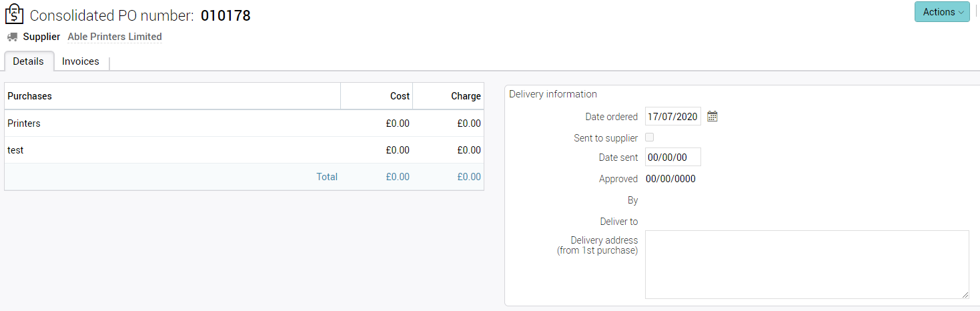Viewport: 980px width, 311px height.
Task: Click the Cost column header
Action: tap(400, 96)
